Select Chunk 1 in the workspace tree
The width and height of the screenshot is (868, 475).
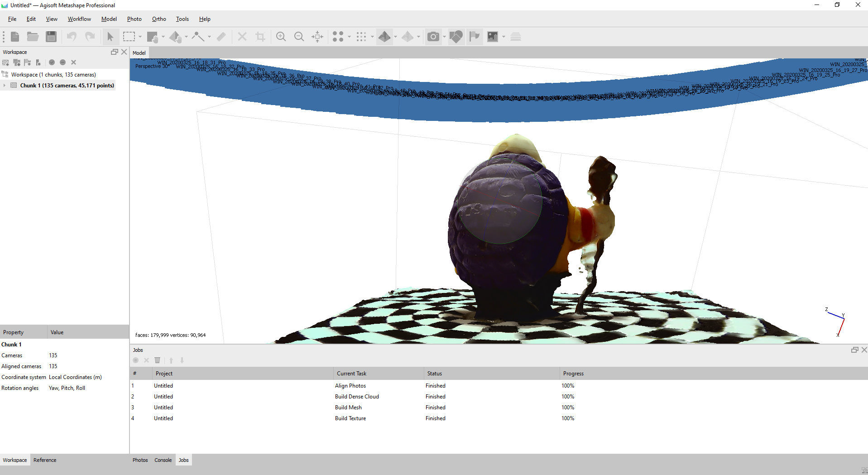[67, 86]
